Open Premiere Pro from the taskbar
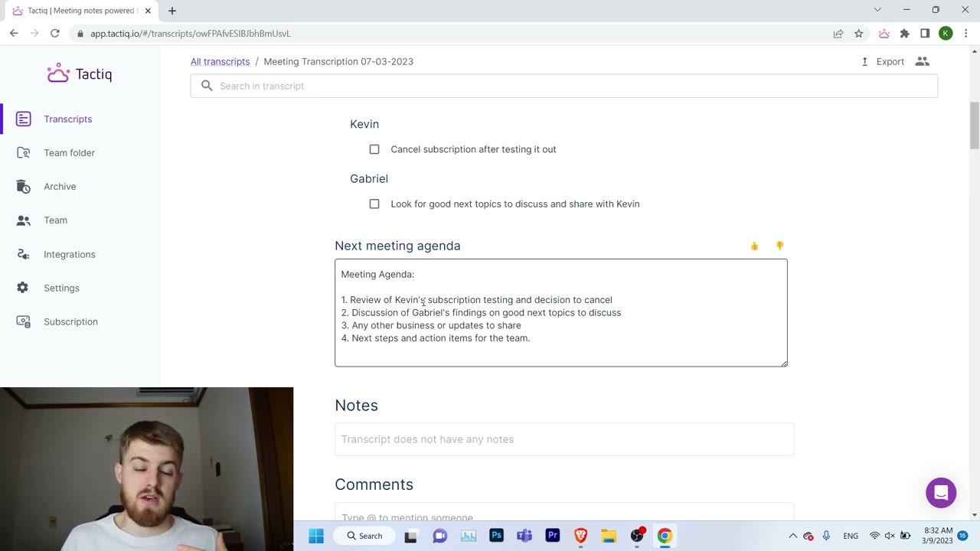 pos(552,536)
